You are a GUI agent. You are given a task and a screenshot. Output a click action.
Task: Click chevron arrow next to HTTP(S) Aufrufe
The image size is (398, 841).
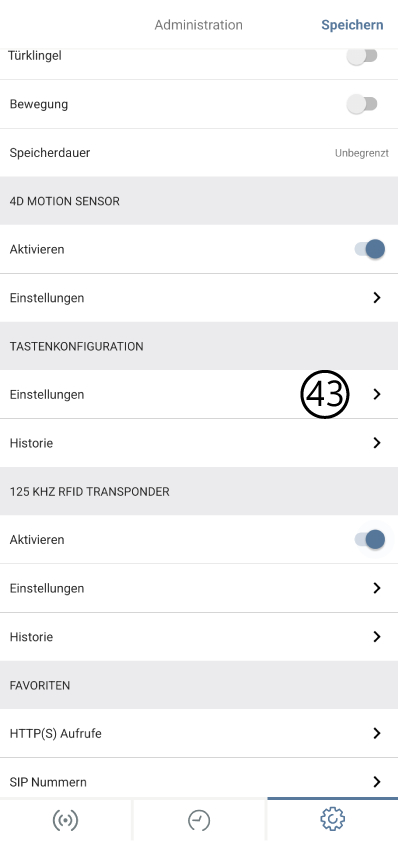(377, 733)
